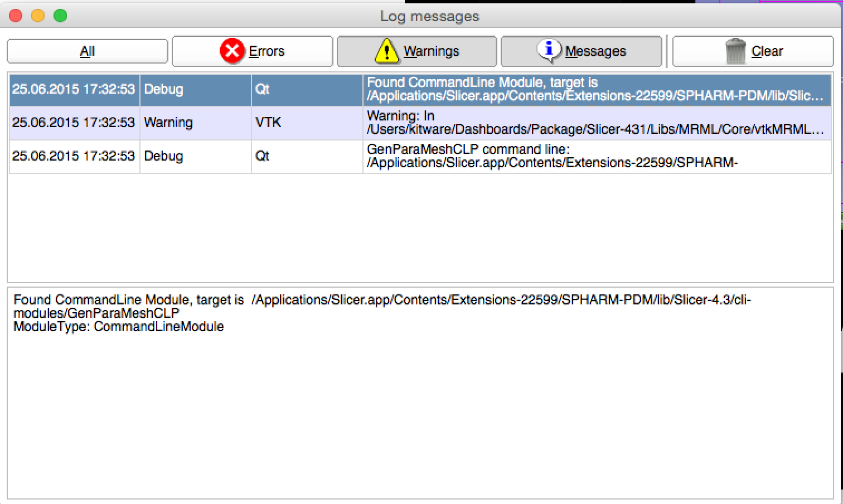Select the highlighted Found CommandLine Module row
The image size is (843, 504).
[x=594, y=89]
